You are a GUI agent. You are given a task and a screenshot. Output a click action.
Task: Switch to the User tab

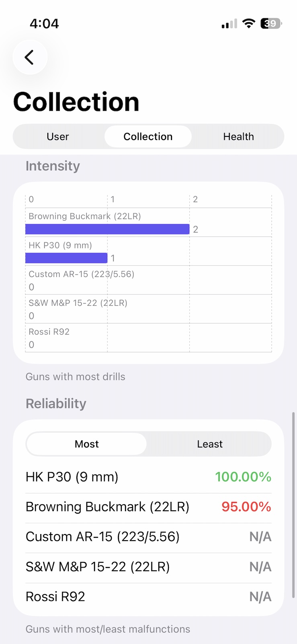[x=57, y=136]
